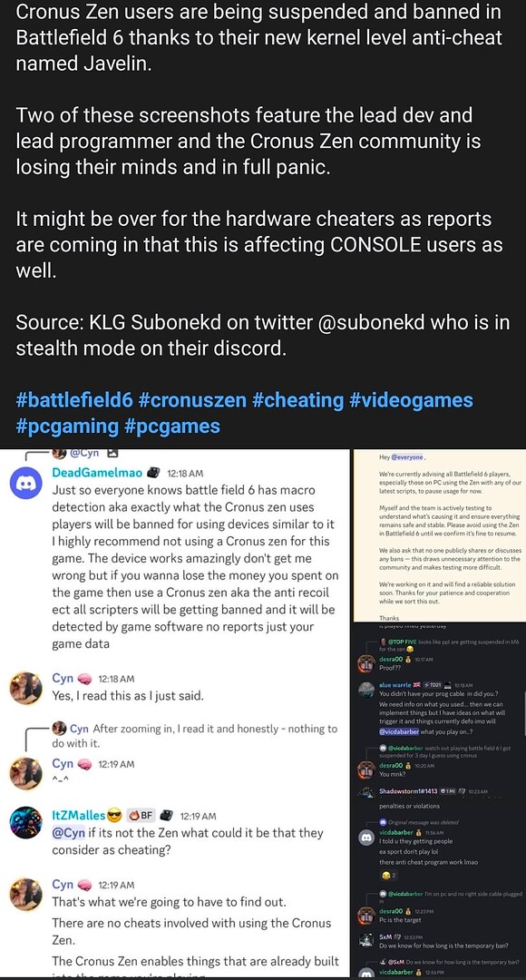Viewport: 526px width, 980px height.
Task: Click desra00's avatar beside the 'Proof??' message
Action: coord(366,663)
